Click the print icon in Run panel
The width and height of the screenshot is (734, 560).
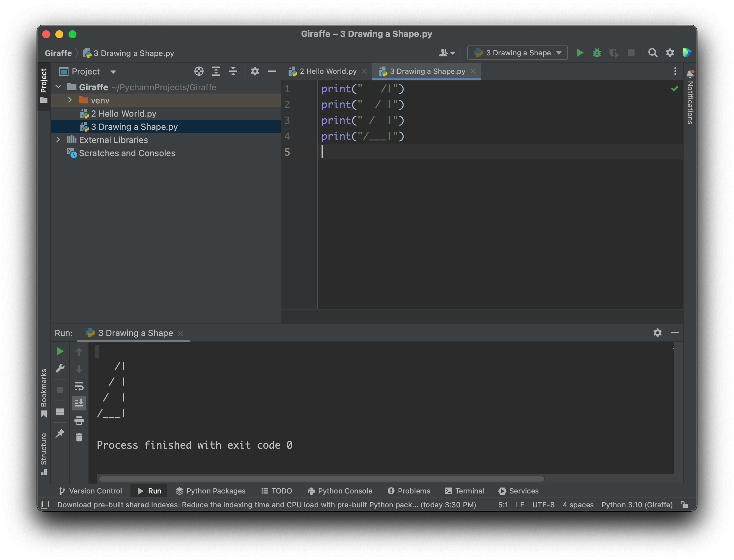point(79,421)
